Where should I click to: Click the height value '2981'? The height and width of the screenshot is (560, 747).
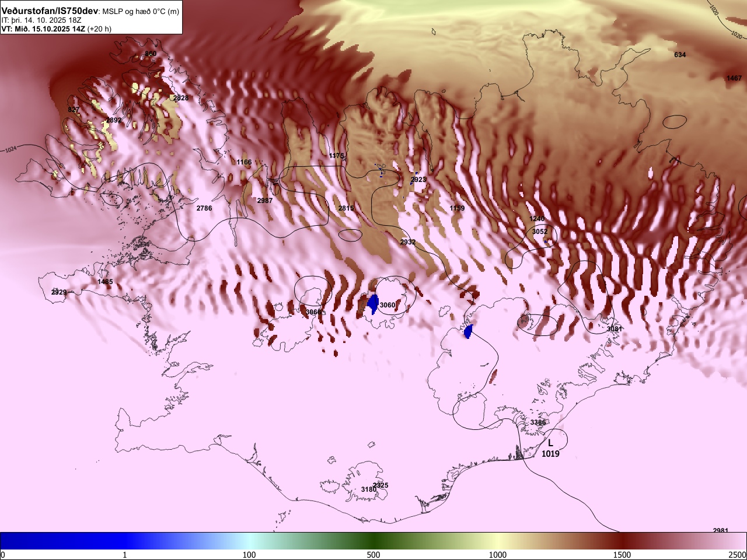pyautogui.click(x=721, y=530)
